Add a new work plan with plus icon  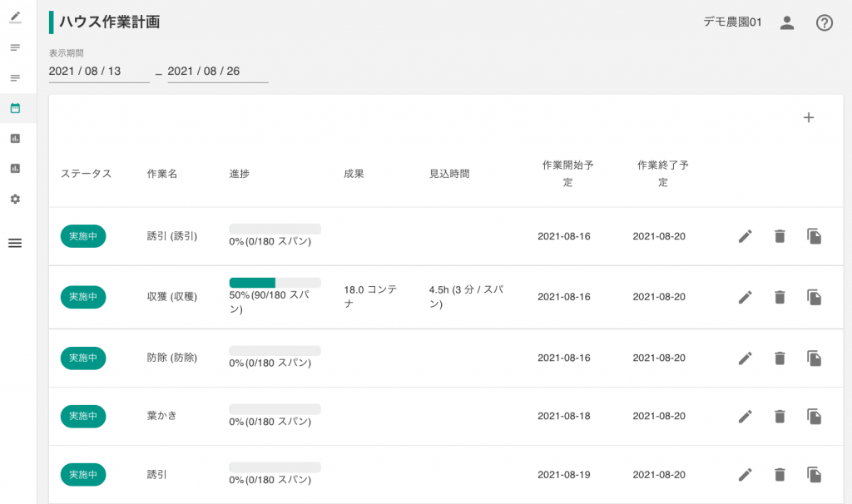808,118
